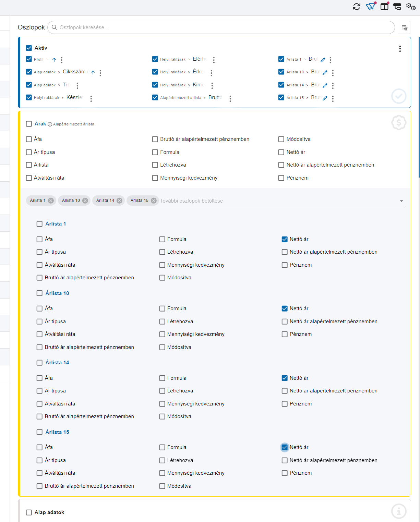The width and height of the screenshot is (420, 522).
Task: Check Átváltási ráta under the Árlista 15 group
Action: [x=40, y=473]
